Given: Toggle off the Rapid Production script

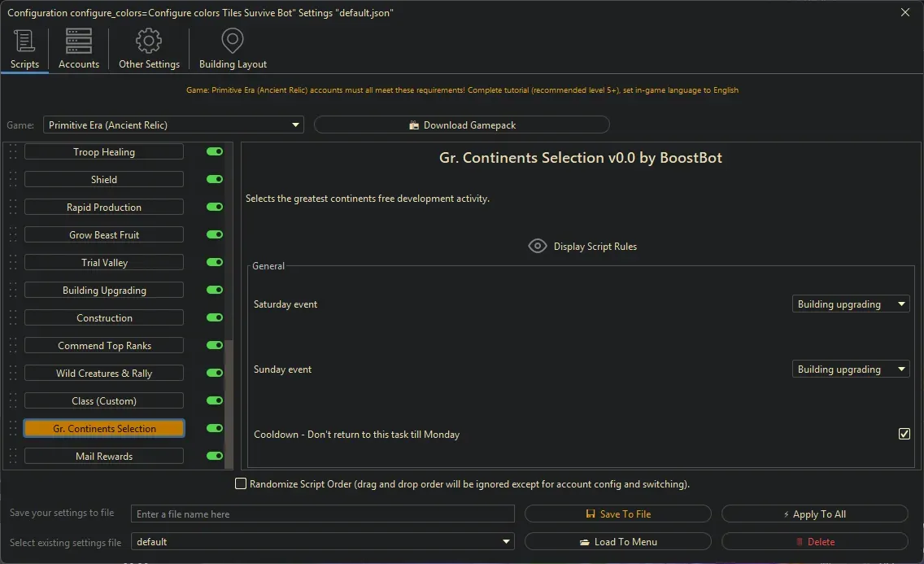Looking at the screenshot, I should pos(215,208).
